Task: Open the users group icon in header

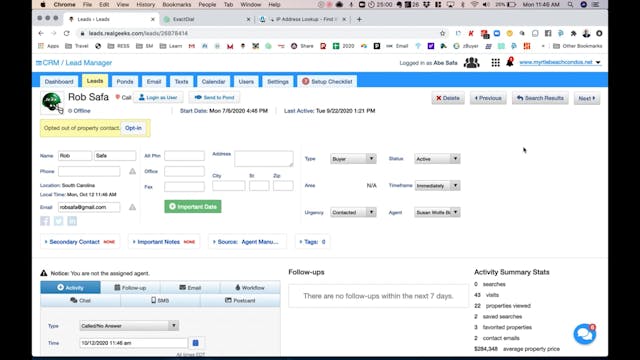Action: pyautogui.click(x=471, y=62)
